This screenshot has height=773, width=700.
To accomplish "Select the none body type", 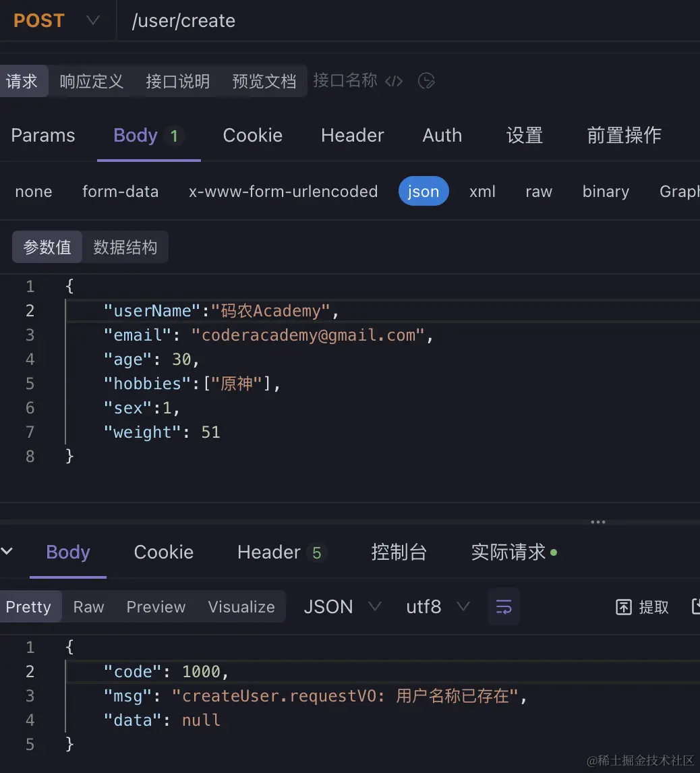I will (34, 192).
